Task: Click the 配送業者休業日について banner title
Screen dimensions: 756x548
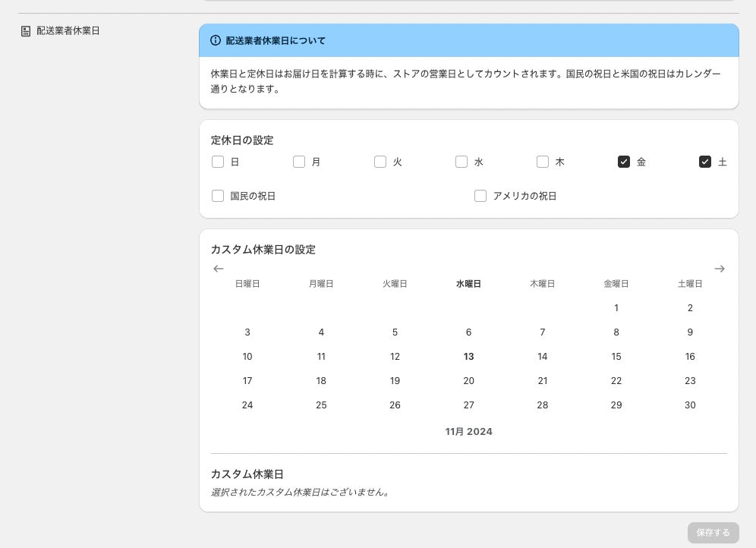Action: 276,41
